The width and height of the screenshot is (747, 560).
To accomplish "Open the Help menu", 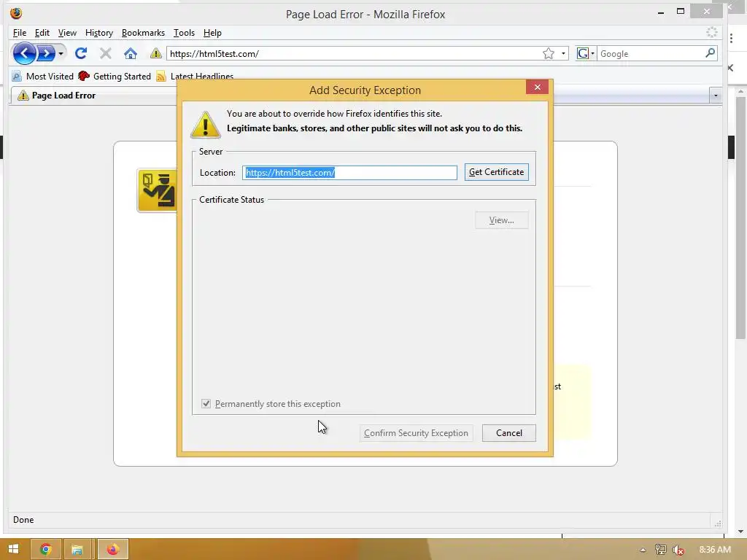I will (212, 33).
